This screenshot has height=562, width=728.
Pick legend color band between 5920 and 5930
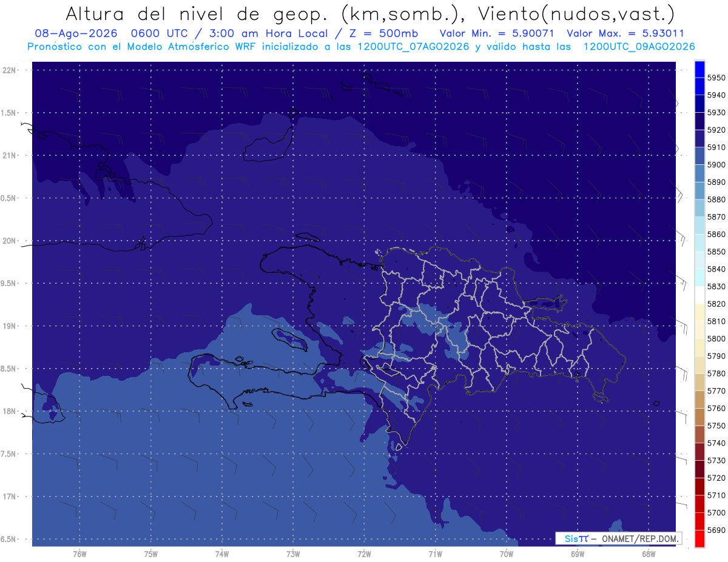pos(699,121)
